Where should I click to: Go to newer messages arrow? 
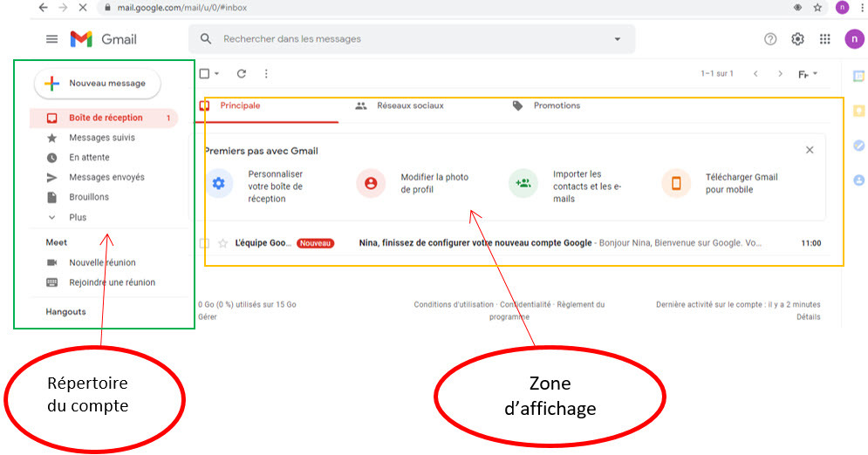coord(755,73)
